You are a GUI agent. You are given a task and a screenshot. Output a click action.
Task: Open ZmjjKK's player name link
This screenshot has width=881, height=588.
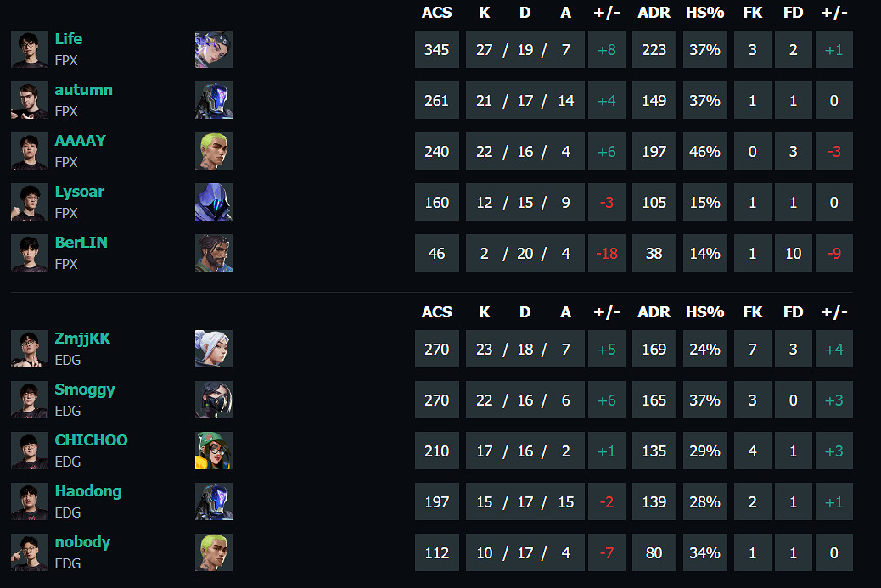[x=82, y=339]
